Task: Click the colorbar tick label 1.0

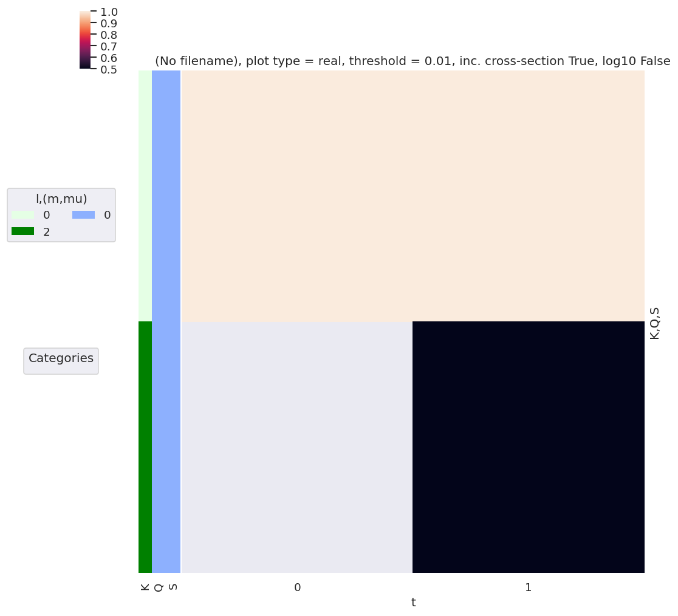Action: click(109, 12)
